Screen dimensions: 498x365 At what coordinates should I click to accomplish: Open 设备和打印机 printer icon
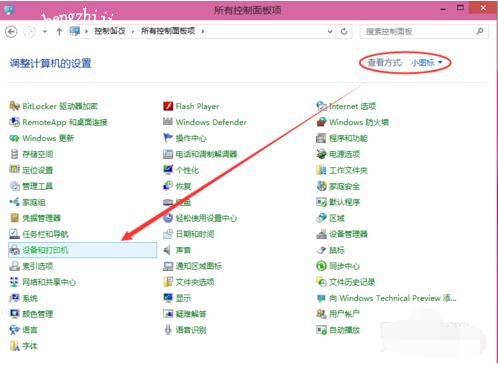click(14, 250)
